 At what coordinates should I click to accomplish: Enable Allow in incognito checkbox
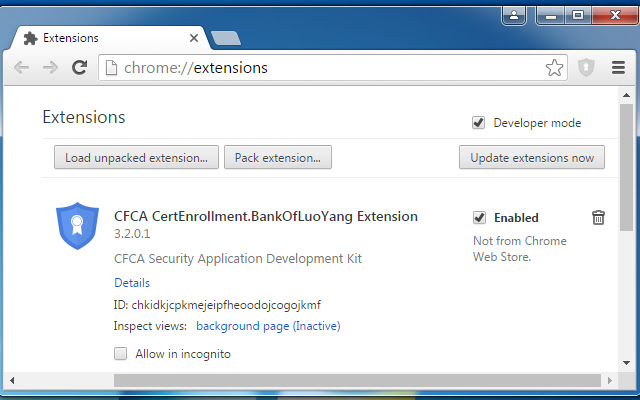click(x=121, y=353)
